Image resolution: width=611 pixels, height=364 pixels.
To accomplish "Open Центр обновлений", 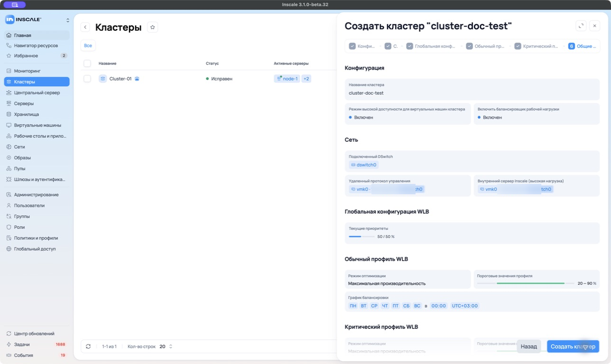I will click(37, 333).
